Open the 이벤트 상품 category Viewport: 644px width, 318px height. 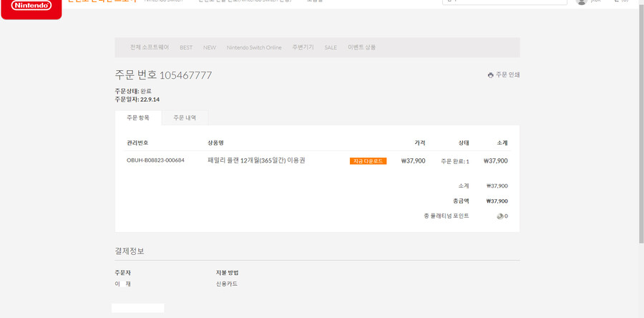362,47
